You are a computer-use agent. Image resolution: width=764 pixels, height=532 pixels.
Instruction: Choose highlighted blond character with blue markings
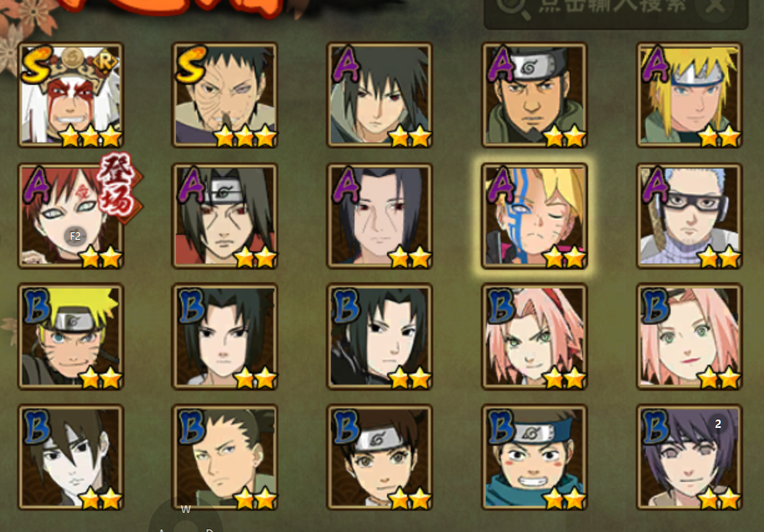pyautogui.click(x=535, y=216)
